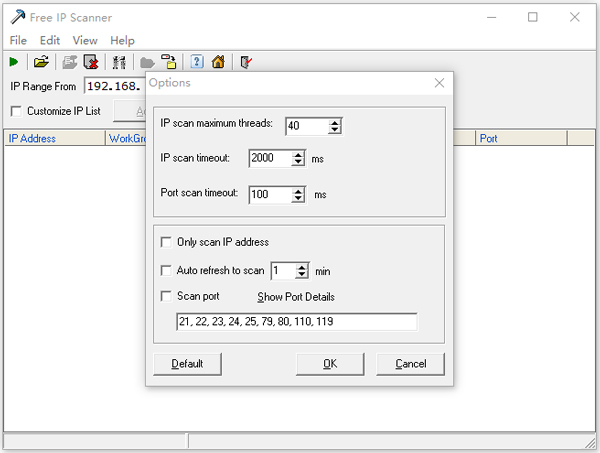Toggle Auto refresh to scan checkbox
The width and height of the screenshot is (600, 453).
[166, 270]
